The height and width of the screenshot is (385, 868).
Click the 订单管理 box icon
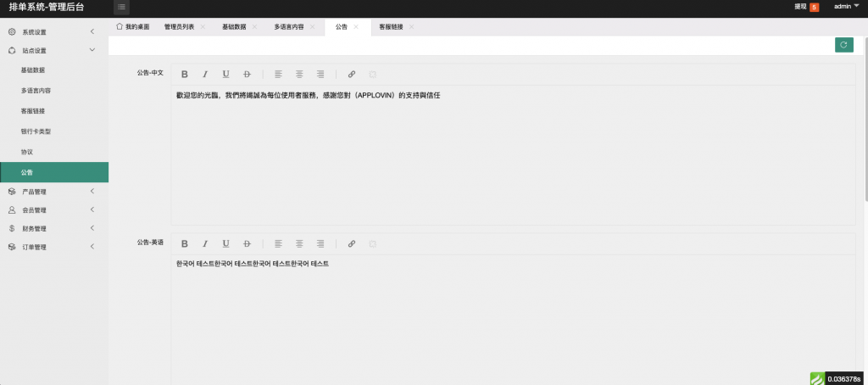click(x=12, y=247)
